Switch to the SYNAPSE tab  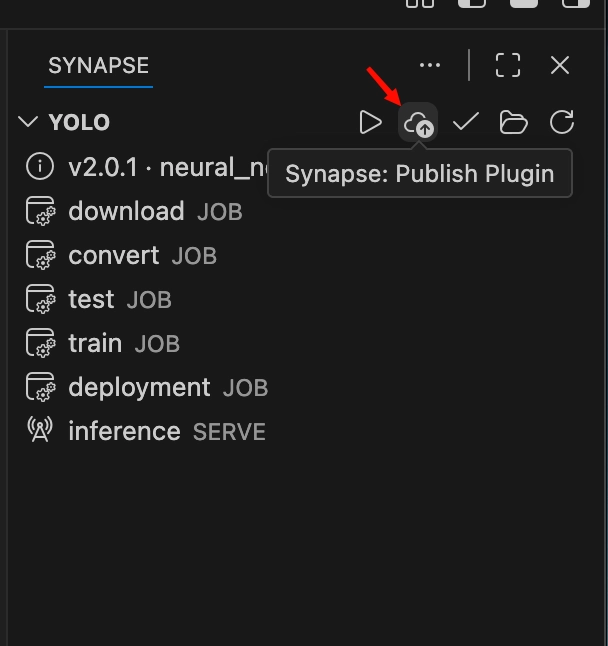click(x=98, y=66)
